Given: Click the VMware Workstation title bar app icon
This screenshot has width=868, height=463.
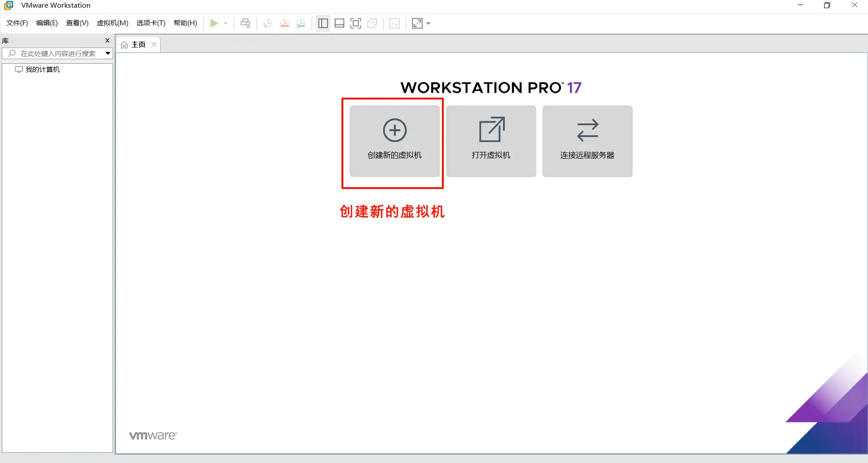Looking at the screenshot, I should point(9,5).
